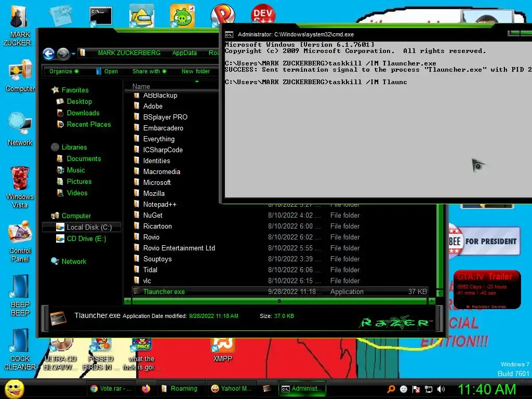Click the Open toolbar button

(107, 71)
